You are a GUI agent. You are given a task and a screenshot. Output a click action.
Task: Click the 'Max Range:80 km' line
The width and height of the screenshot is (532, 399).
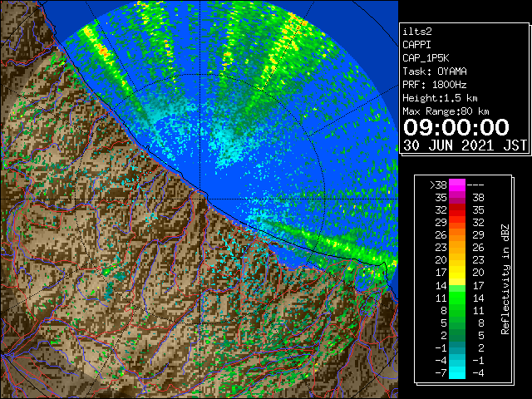(x=446, y=111)
